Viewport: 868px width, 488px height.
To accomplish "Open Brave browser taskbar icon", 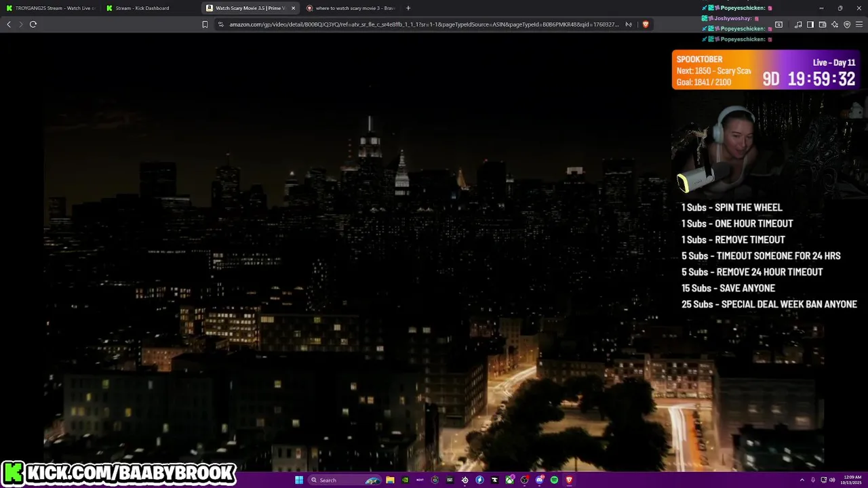I will pos(569,480).
